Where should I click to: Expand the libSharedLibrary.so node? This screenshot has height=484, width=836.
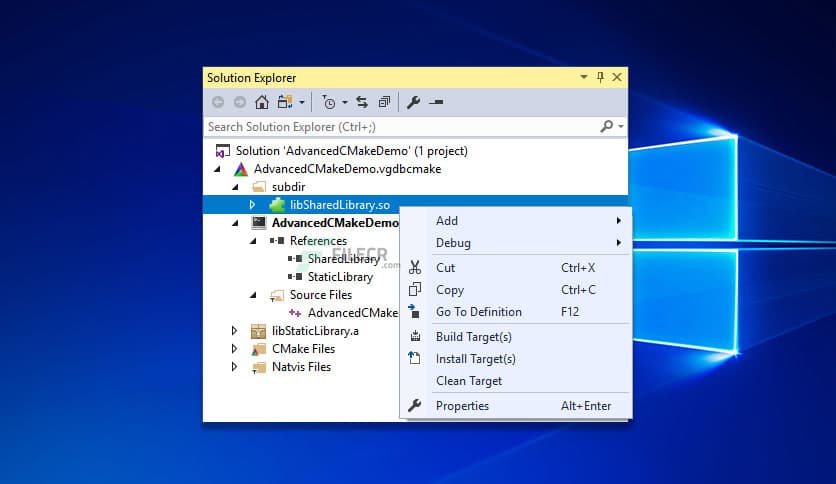253,205
